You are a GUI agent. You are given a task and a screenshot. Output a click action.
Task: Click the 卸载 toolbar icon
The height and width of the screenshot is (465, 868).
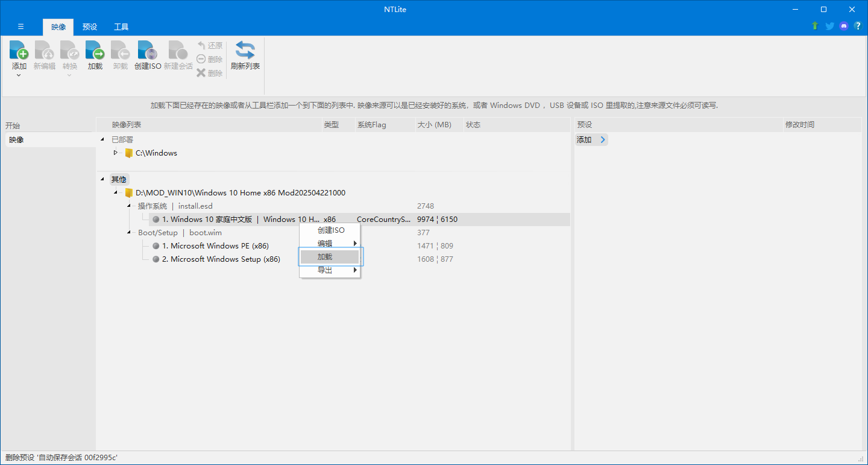(121, 50)
